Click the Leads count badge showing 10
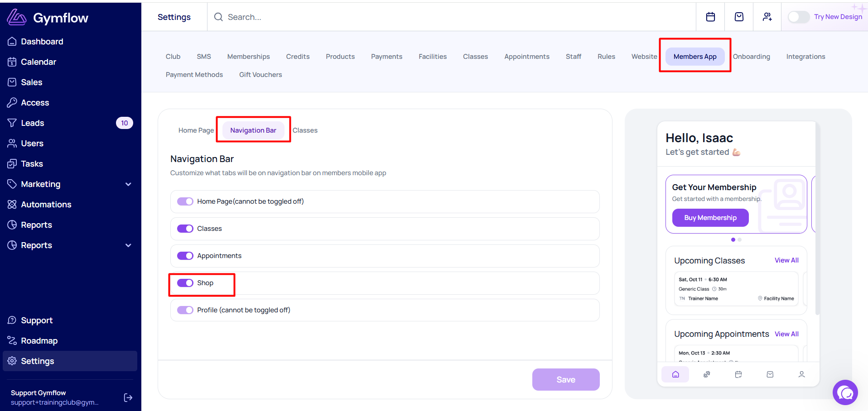Viewport: 868px width, 411px height. point(125,123)
